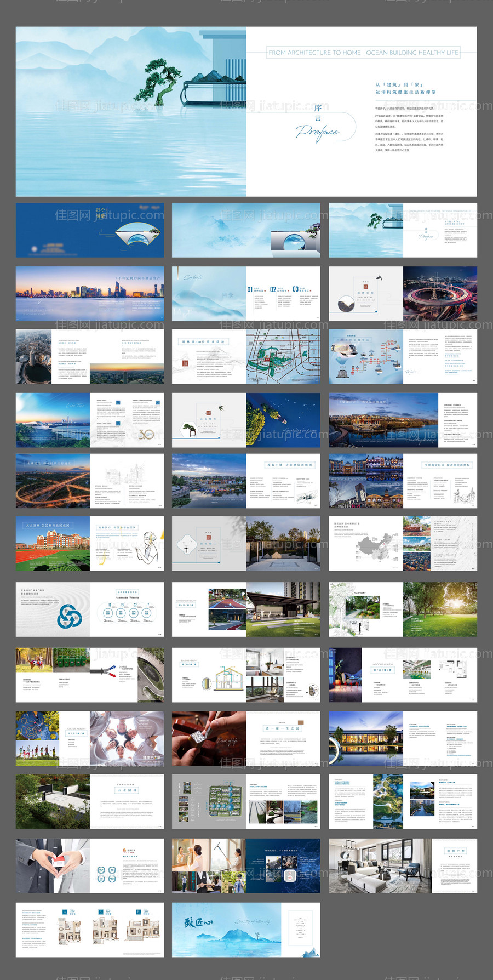Click the "Preface" script lettering in large spread
The image size is (493, 980).
317,132
